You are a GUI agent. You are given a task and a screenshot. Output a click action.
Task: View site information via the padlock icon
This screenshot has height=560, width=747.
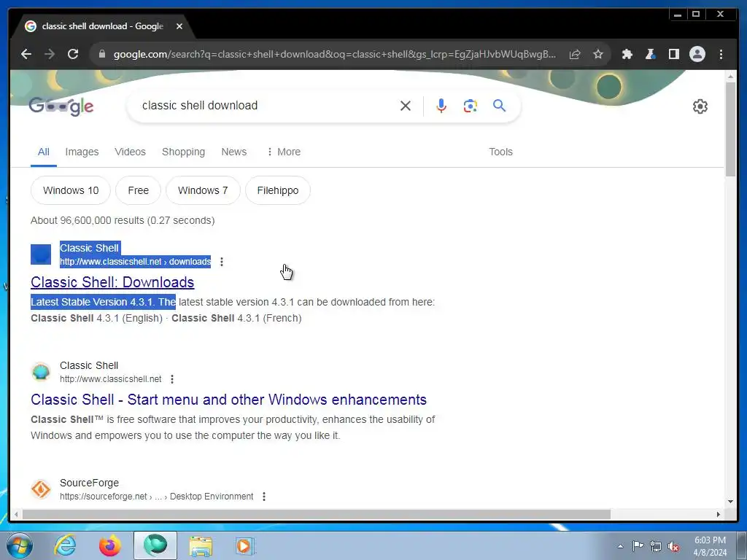pos(101,54)
